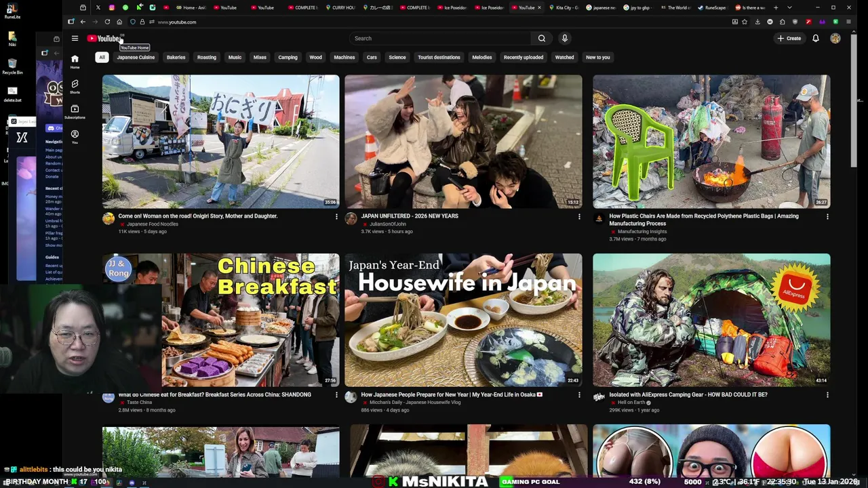Switch to the Kita City browser tab
Viewport: 868px width, 488px height.
point(563,7)
